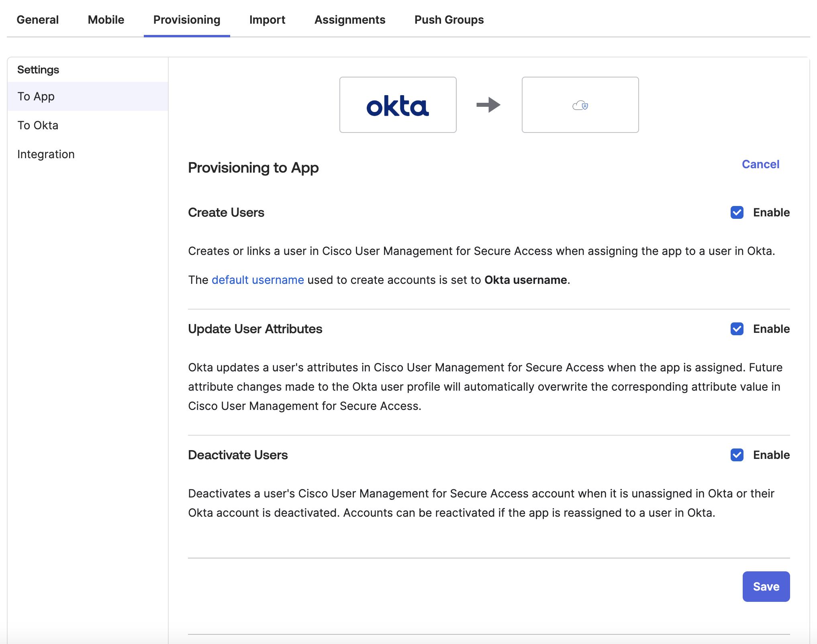This screenshot has height=644, width=817.
Task: Select the Provisioning tab
Action: pos(187,20)
